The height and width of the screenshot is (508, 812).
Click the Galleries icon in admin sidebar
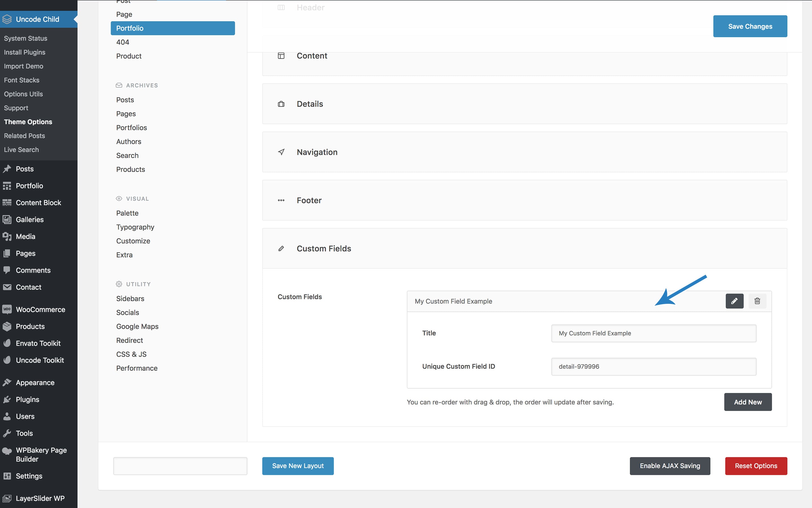(7, 219)
